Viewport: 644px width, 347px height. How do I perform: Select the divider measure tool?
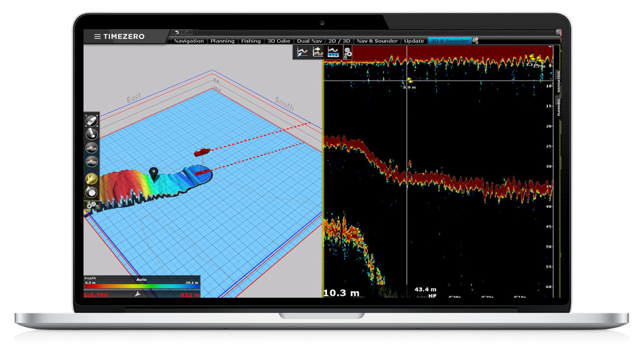[x=91, y=192]
